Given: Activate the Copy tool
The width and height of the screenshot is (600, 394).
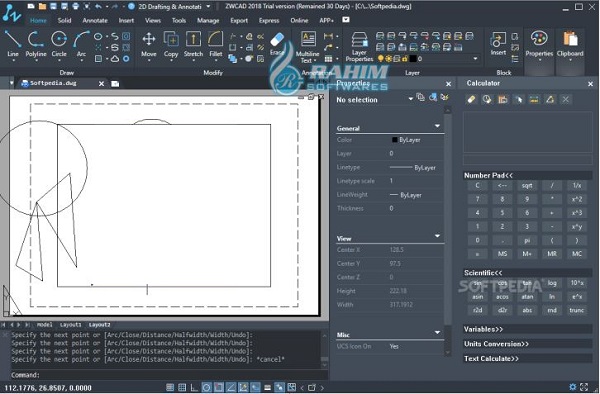Looking at the screenshot, I should point(171,44).
